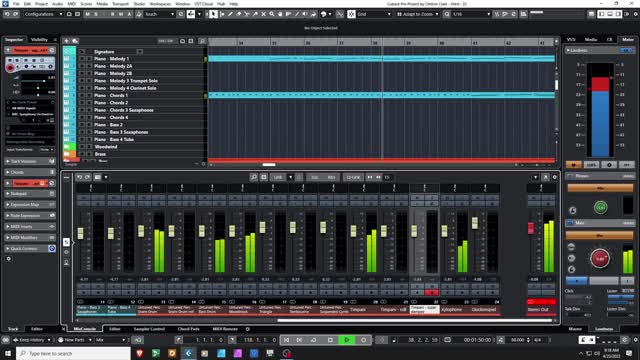The height and width of the screenshot is (360, 640).
Task: Open Setup gear in top-right toolbar
Action: click(x=636, y=14)
